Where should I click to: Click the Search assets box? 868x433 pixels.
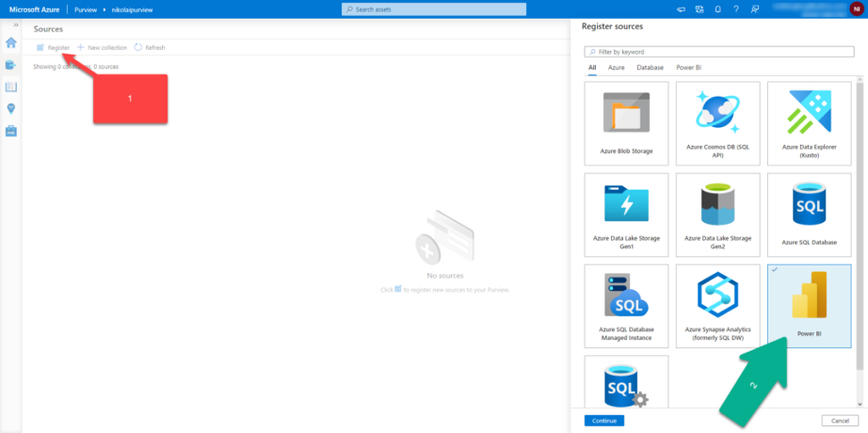pyautogui.click(x=433, y=9)
